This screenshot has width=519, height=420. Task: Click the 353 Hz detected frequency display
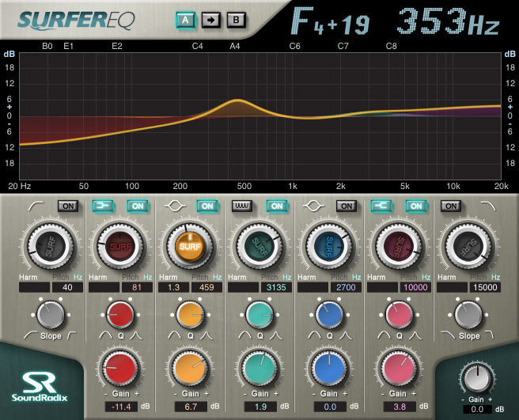pyautogui.click(x=449, y=21)
